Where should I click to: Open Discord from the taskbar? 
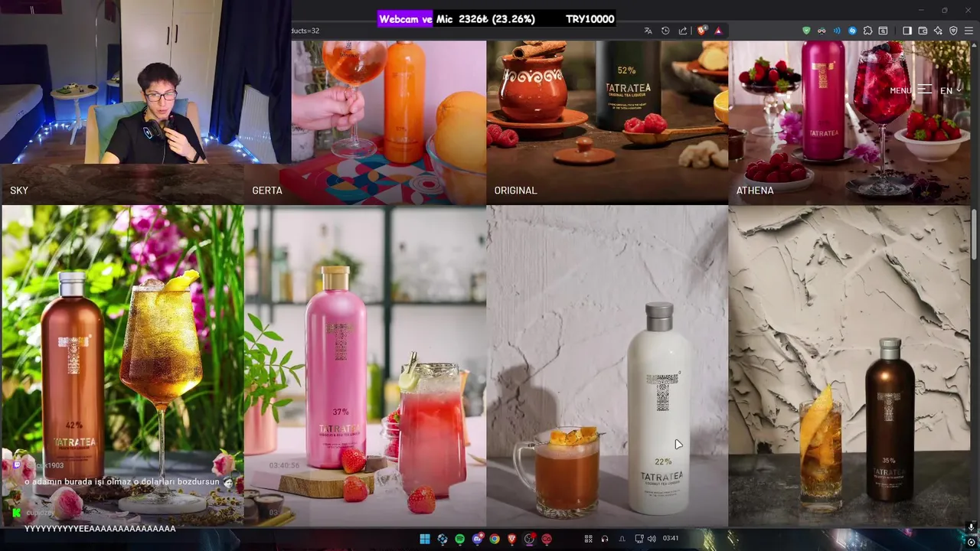click(x=477, y=539)
